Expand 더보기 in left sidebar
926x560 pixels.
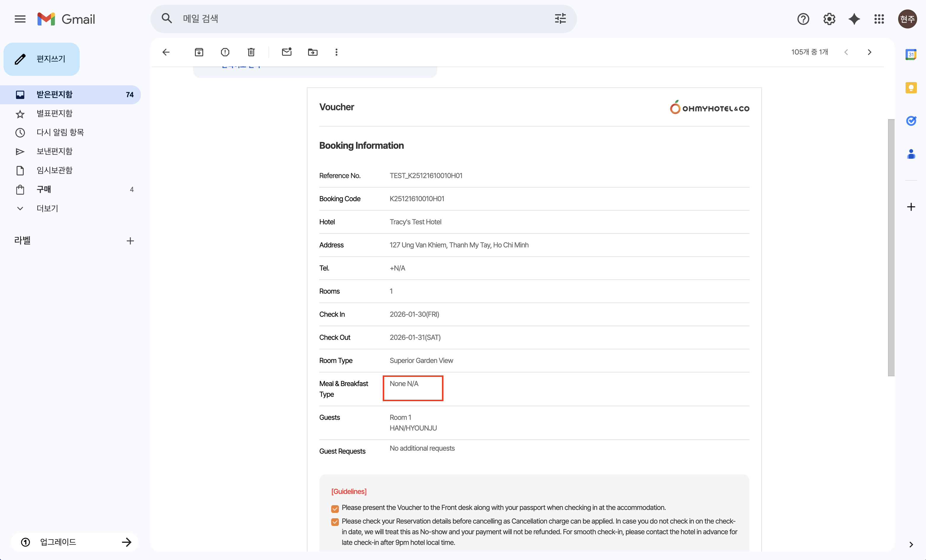pos(47,208)
